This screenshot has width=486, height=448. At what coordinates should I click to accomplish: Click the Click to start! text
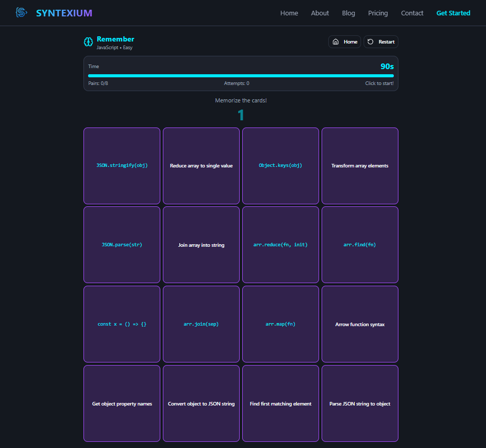click(x=379, y=83)
